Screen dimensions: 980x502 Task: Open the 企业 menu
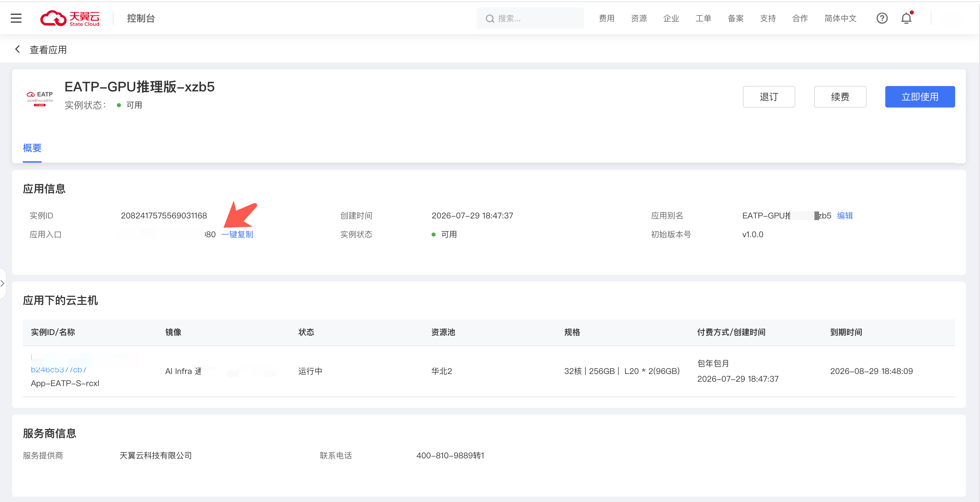tap(671, 18)
